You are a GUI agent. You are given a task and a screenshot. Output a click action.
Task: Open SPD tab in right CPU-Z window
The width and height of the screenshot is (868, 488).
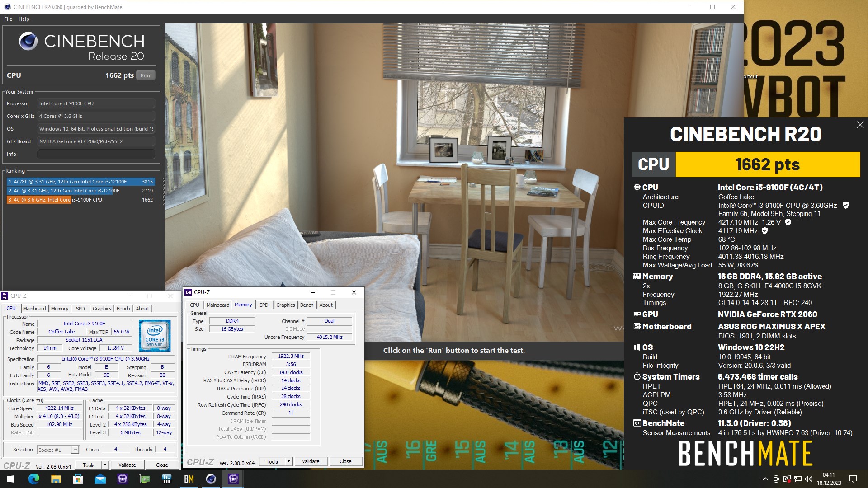click(264, 305)
